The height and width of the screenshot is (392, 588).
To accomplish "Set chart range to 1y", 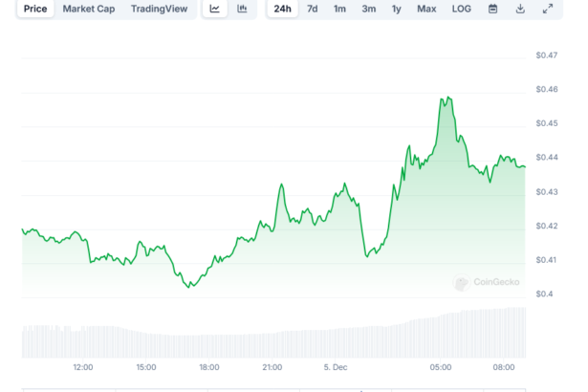I will (x=397, y=9).
